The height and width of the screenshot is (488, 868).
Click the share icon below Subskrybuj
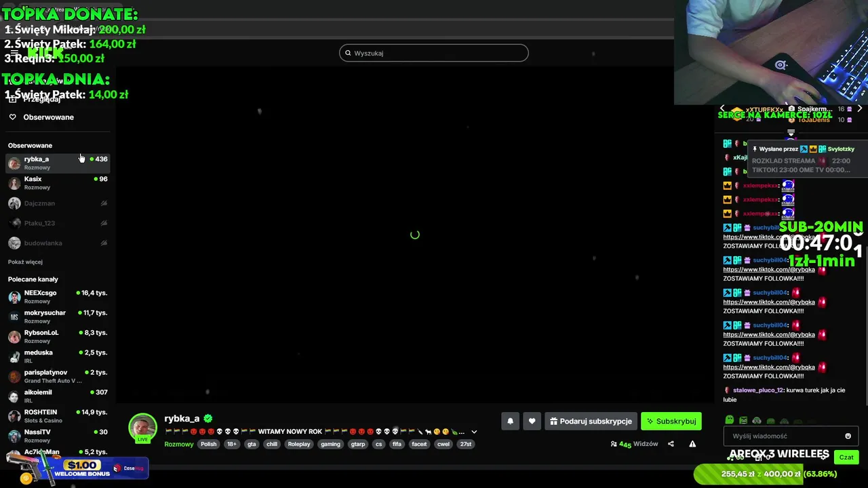pyautogui.click(x=671, y=444)
